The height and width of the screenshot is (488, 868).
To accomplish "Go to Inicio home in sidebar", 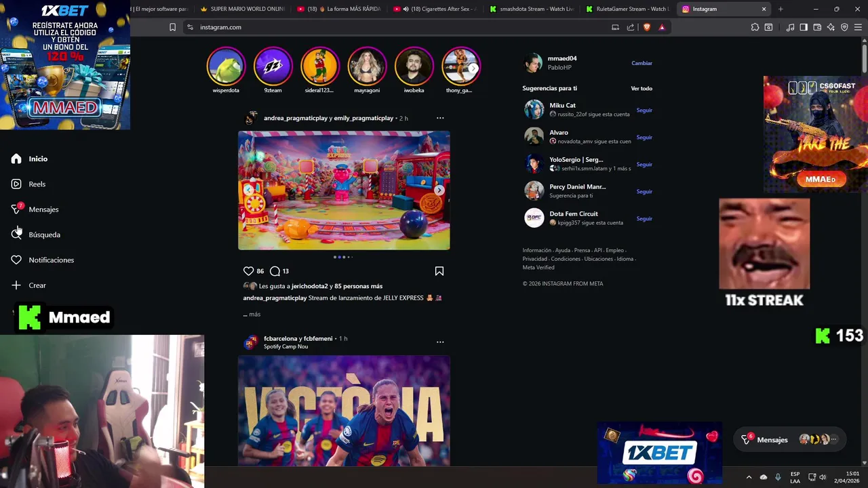I will click(x=29, y=159).
